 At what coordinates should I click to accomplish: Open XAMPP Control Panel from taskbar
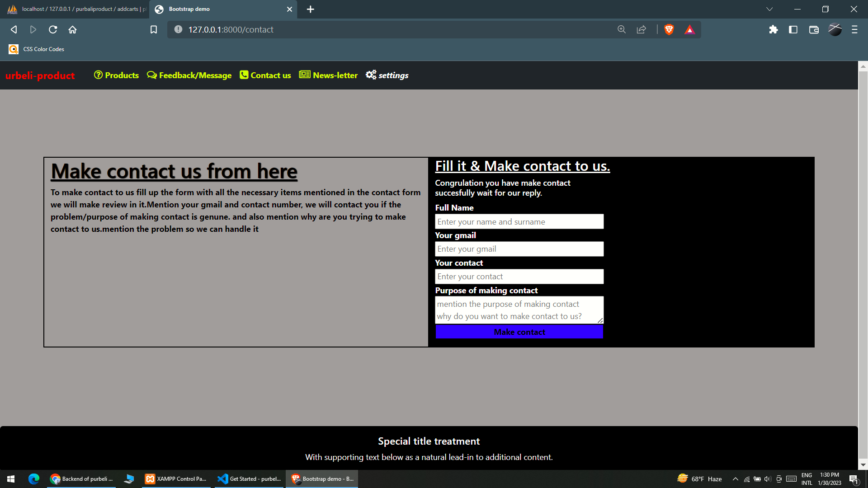pyautogui.click(x=176, y=479)
